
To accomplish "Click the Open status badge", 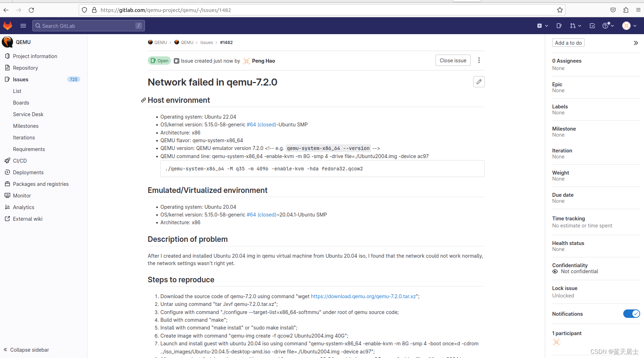I will click(159, 61).
